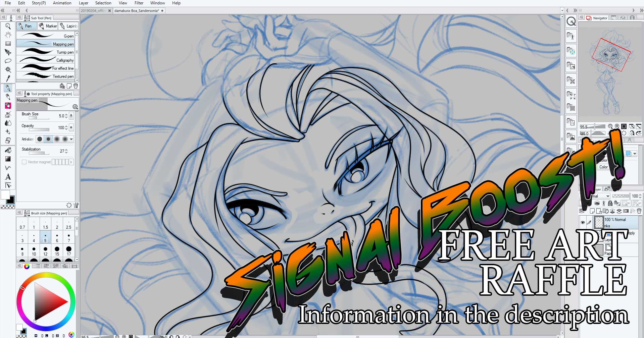Select the Hand move tool

(x=8, y=35)
